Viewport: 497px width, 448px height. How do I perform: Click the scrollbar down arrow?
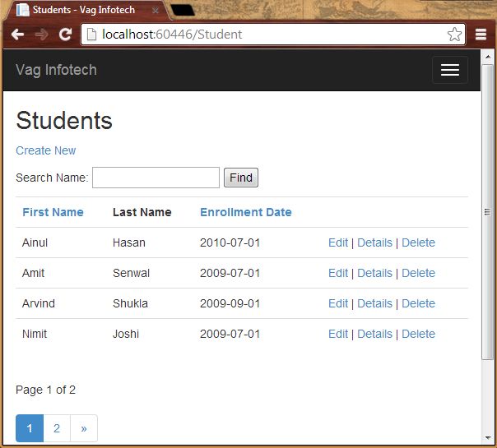pyautogui.click(x=488, y=438)
